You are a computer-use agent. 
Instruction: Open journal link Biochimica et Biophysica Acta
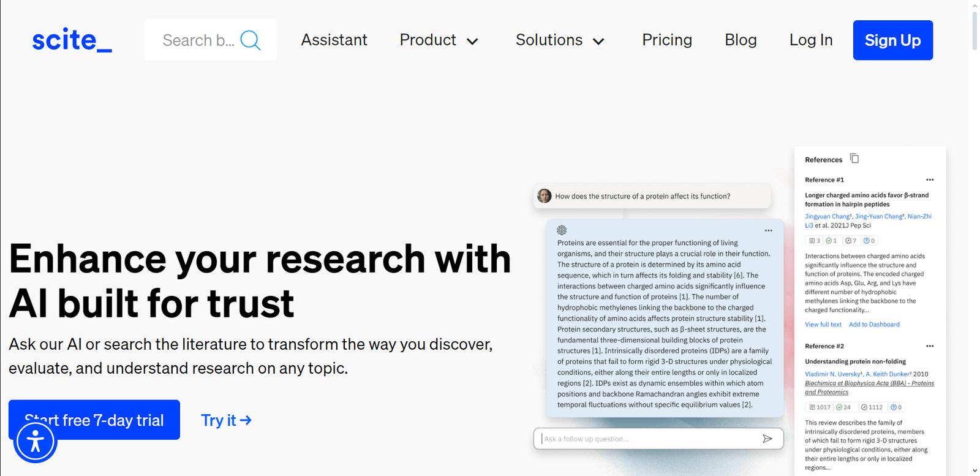pyautogui.click(x=869, y=388)
